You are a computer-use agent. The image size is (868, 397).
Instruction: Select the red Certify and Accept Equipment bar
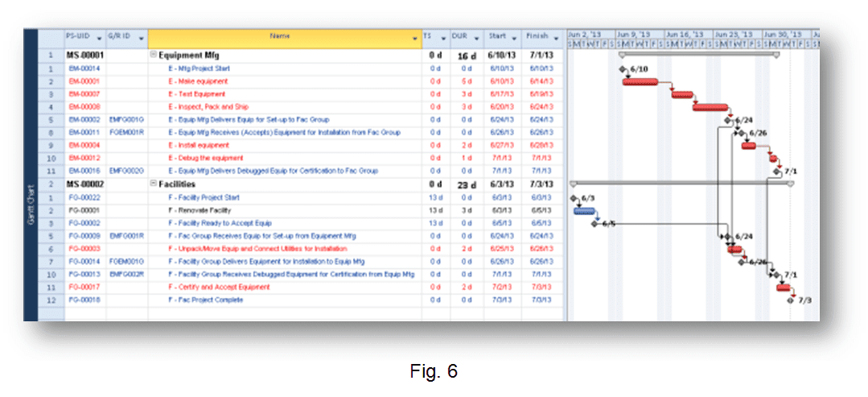tap(783, 287)
